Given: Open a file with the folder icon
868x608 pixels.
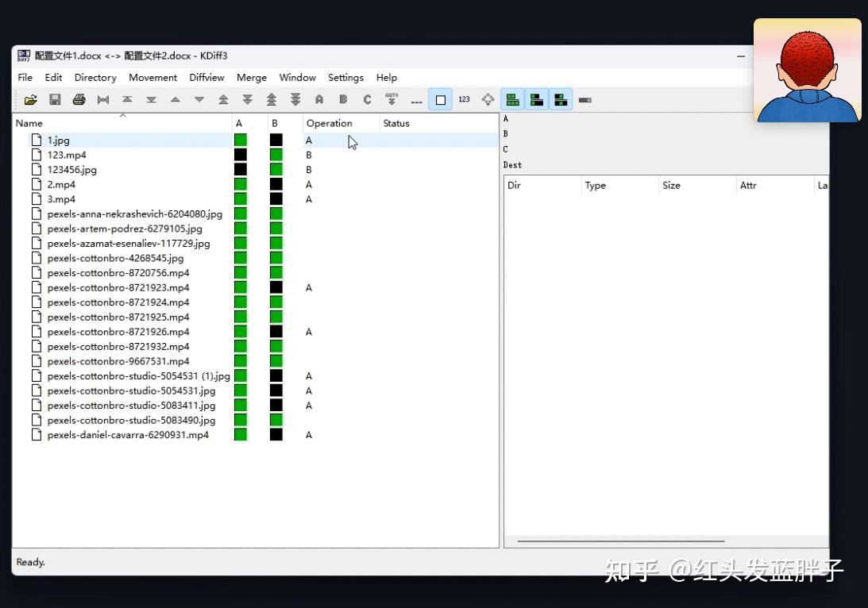Looking at the screenshot, I should pyautogui.click(x=31, y=99).
